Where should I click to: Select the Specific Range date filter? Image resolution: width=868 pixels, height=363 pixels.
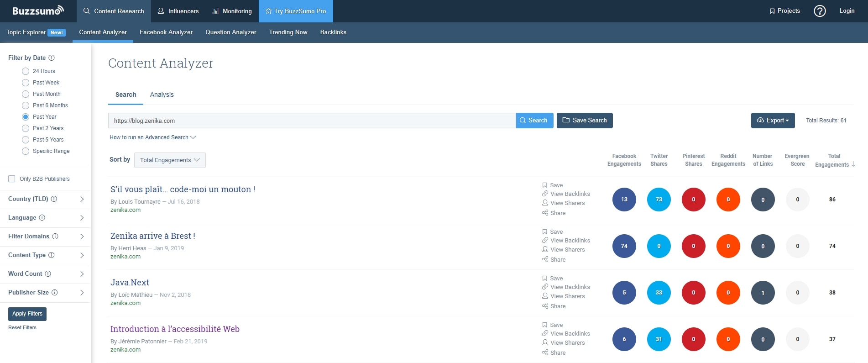[x=26, y=151]
